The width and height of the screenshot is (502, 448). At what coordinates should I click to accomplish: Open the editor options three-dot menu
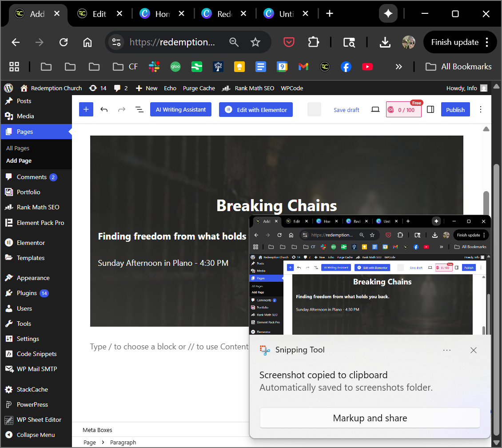[480, 110]
